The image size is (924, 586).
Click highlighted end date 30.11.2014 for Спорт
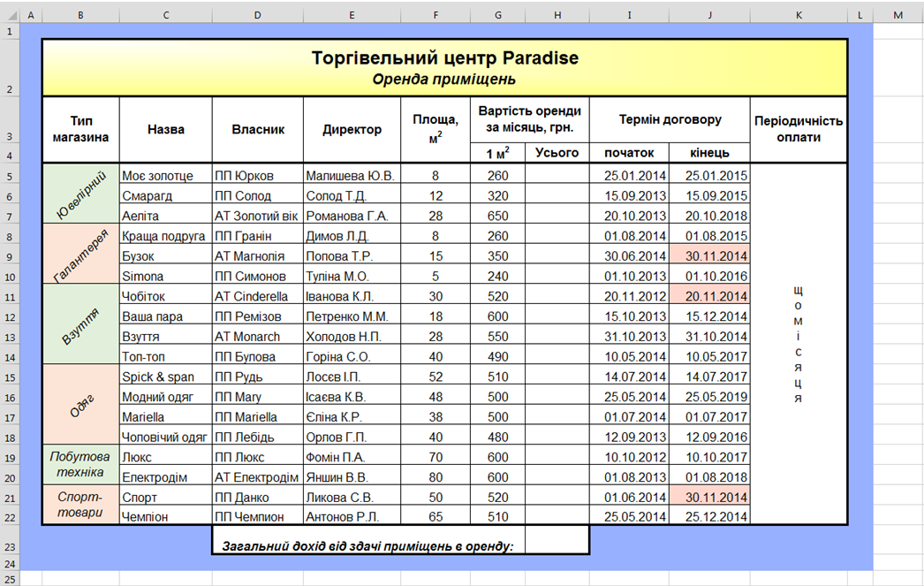coord(709,497)
